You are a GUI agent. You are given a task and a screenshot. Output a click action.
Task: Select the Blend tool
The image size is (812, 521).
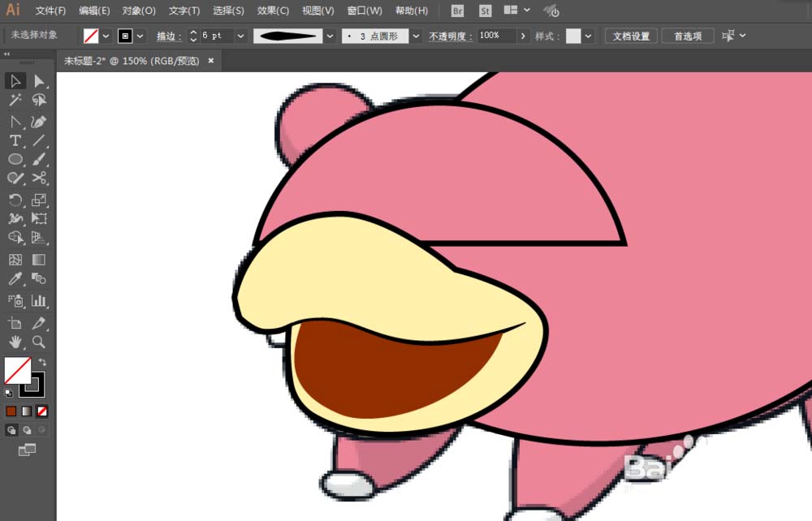pyautogui.click(x=39, y=279)
